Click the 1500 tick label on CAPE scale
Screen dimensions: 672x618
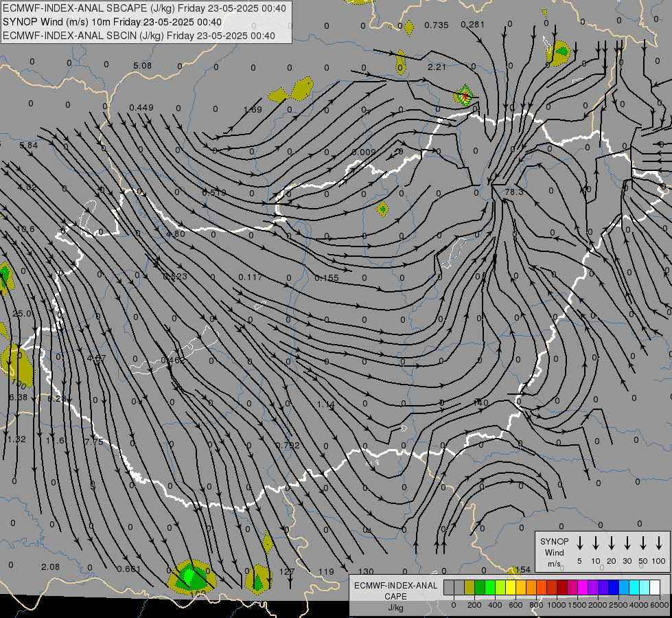pyautogui.click(x=577, y=605)
